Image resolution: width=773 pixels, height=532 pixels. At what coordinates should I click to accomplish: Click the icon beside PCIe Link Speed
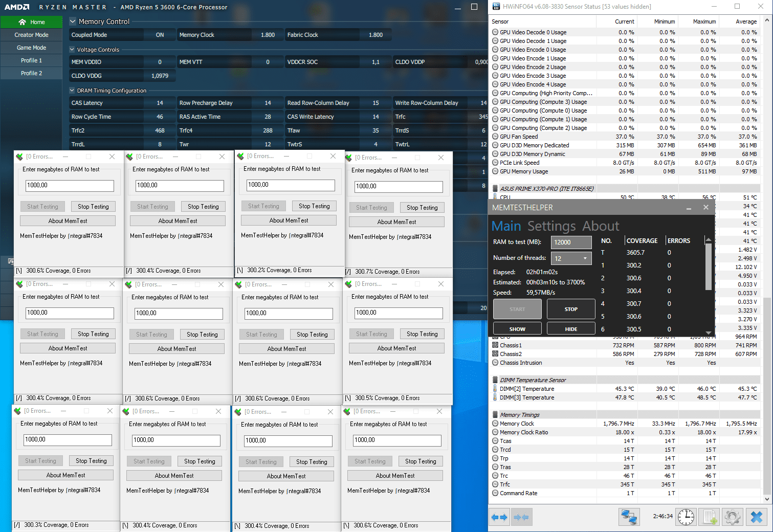[495, 163]
